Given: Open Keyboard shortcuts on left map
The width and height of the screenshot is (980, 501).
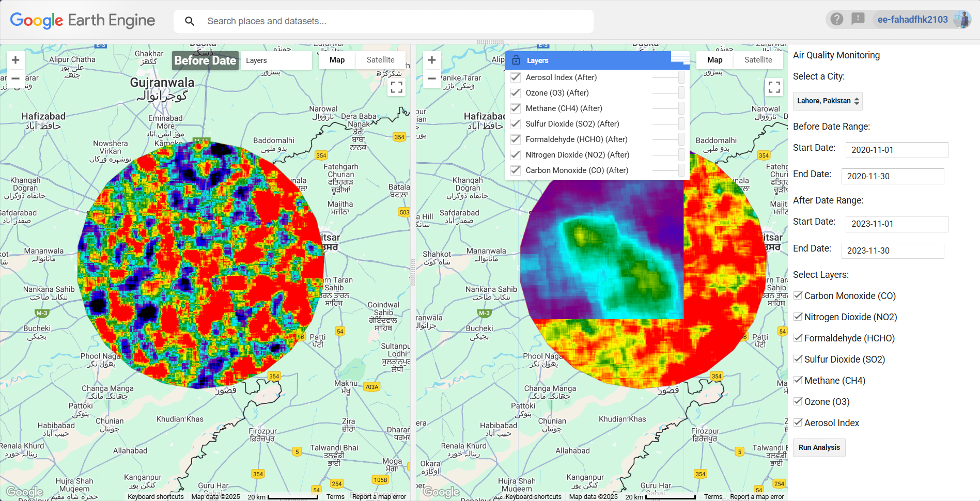Looking at the screenshot, I should [x=155, y=496].
